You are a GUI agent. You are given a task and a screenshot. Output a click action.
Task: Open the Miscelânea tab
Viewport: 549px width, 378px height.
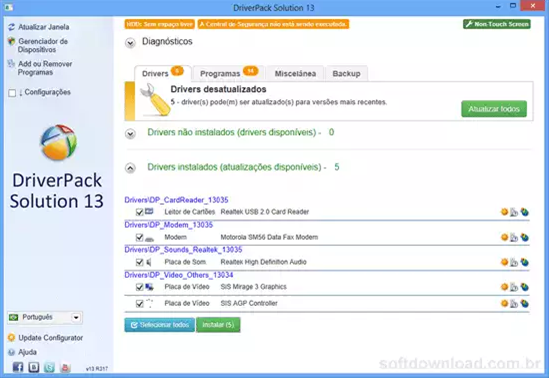pyautogui.click(x=295, y=74)
